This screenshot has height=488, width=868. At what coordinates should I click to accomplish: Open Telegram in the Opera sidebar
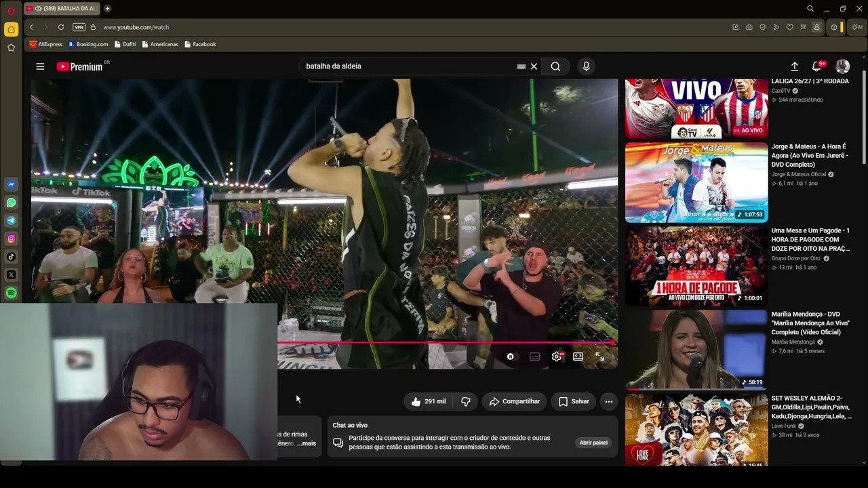tap(12, 221)
